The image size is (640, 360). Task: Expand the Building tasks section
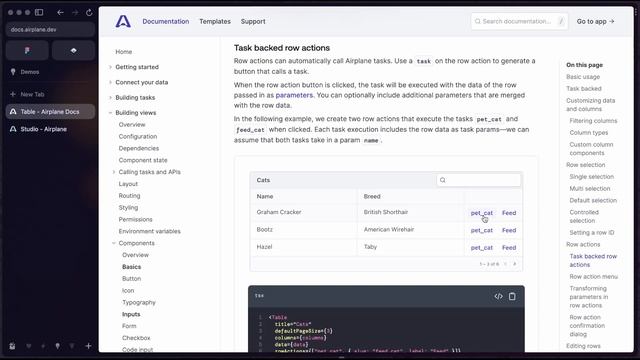click(x=110, y=98)
